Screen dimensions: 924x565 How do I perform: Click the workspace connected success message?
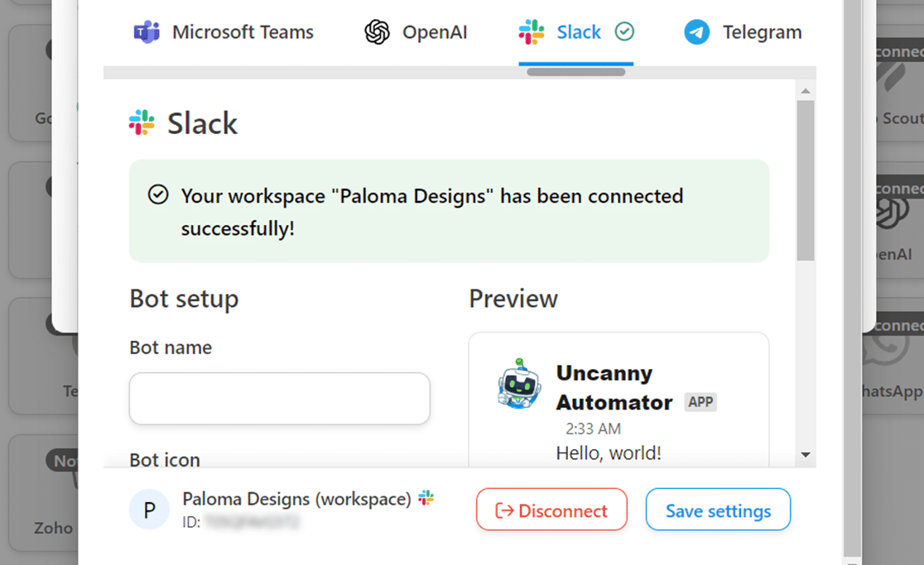click(x=432, y=212)
